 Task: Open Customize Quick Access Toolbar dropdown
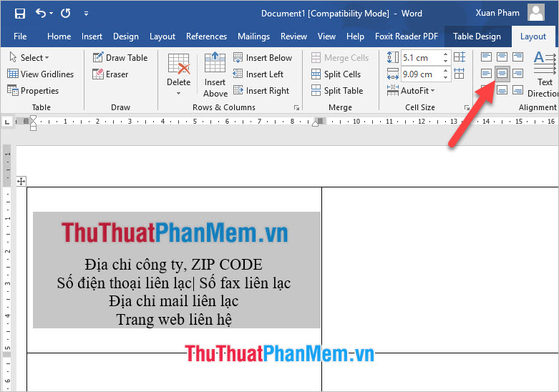tap(87, 14)
